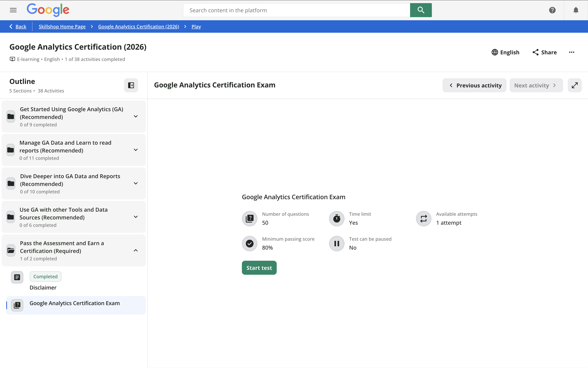Start the certification test
The width and height of the screenshot is (588, 368).
[259, 268]
